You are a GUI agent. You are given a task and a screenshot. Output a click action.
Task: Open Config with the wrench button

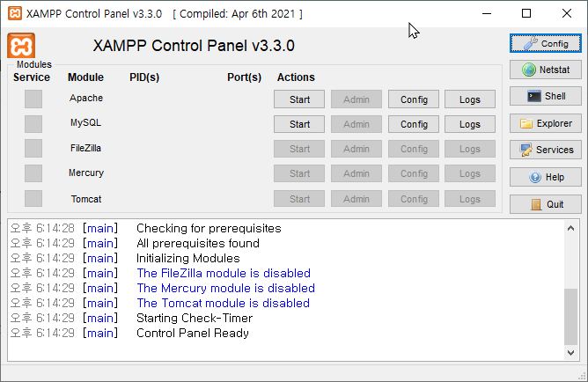545,43
